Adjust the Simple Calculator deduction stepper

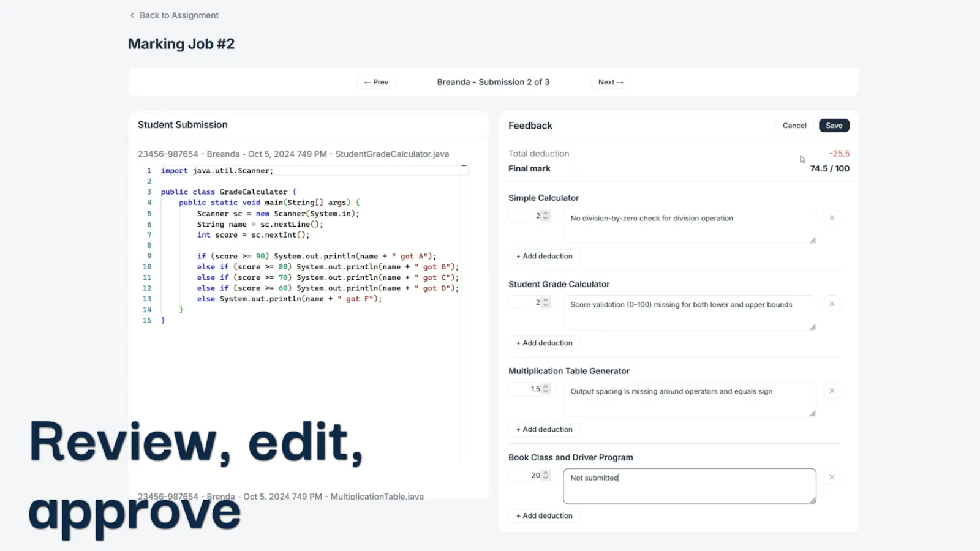(546, 216)
